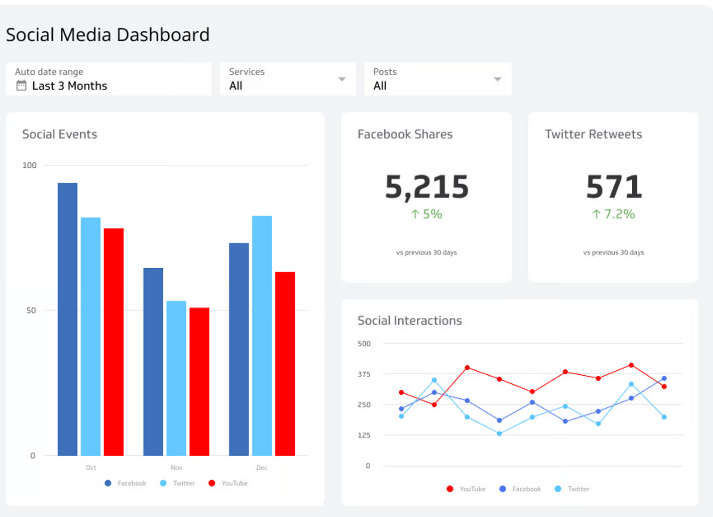Open the Auto date range selector
713x517 pixels.
(108, 79)
